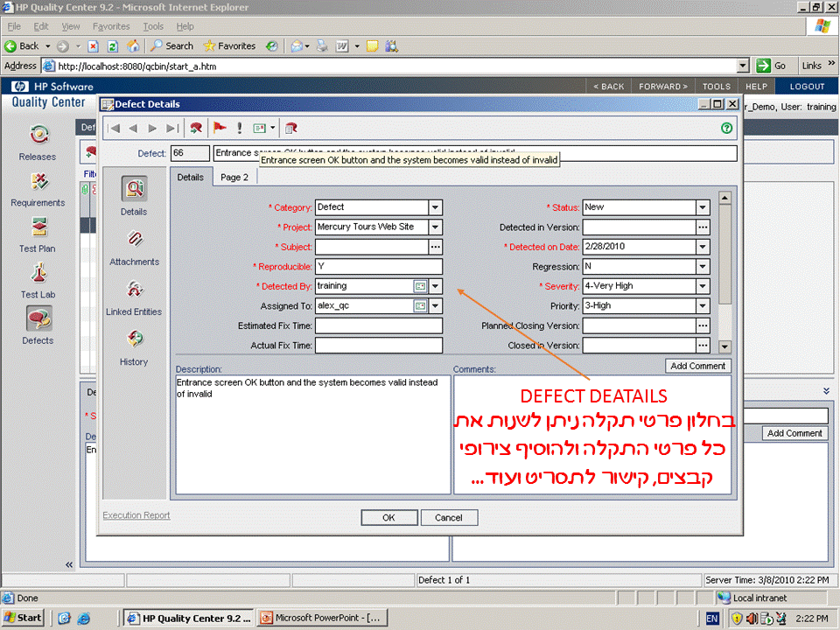Open Severity dropdown arrow
This screenshot has height=630, width=840.
pyautogui.click(x=703, y=287)
